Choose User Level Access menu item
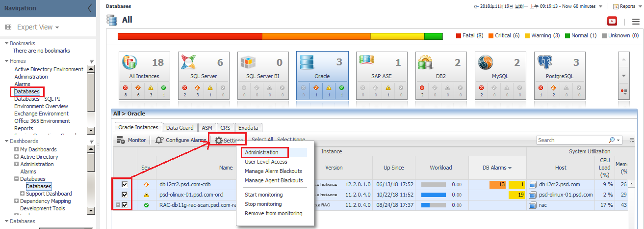The height and width of the screenshot is (229, 644). click(266, 162)
